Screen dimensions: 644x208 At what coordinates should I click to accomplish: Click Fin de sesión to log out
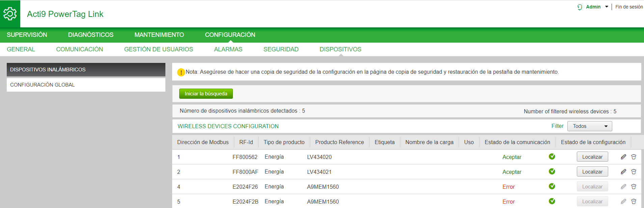(629, 7)
